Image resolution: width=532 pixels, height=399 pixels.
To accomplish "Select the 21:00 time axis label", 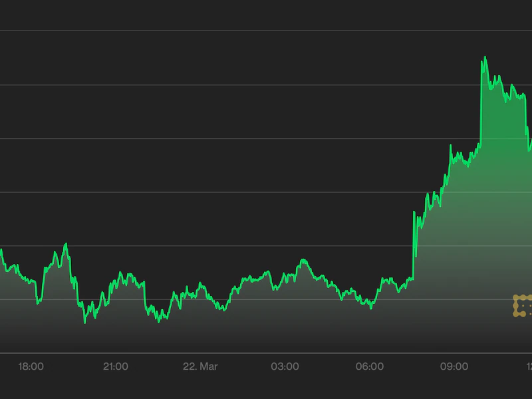I will pos(116,366).
